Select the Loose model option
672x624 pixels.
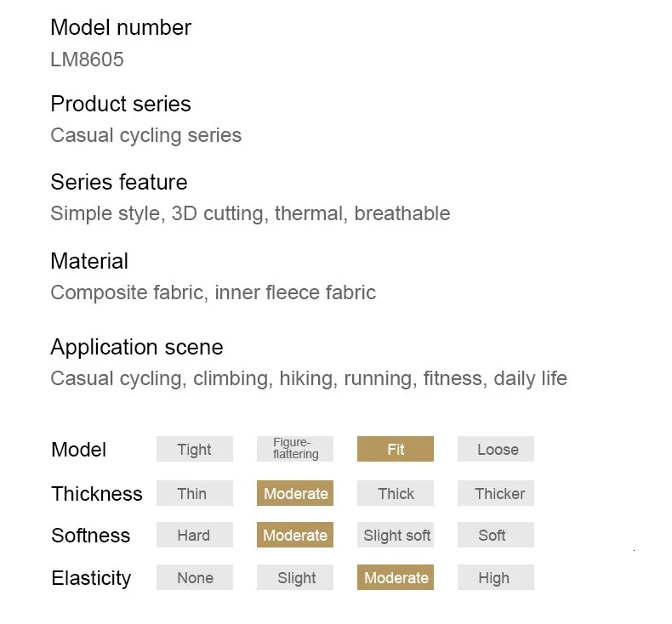(496, 449)
